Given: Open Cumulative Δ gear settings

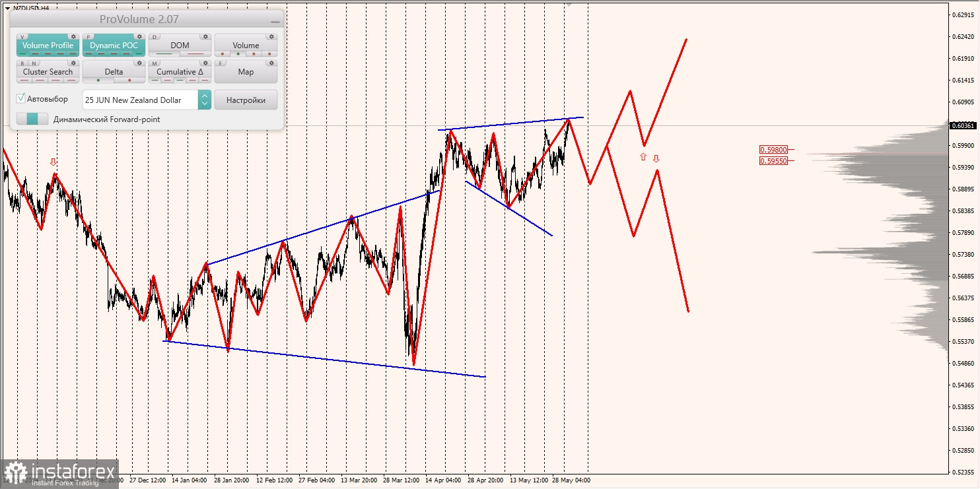Looking at the screenshot, I should pyautogui.click(x=205, y=63).
